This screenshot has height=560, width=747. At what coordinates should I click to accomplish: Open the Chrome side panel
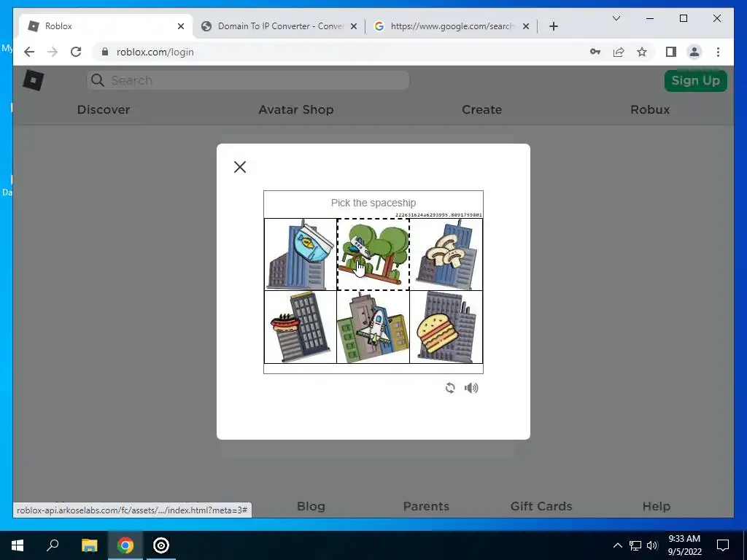pos(671,52)
